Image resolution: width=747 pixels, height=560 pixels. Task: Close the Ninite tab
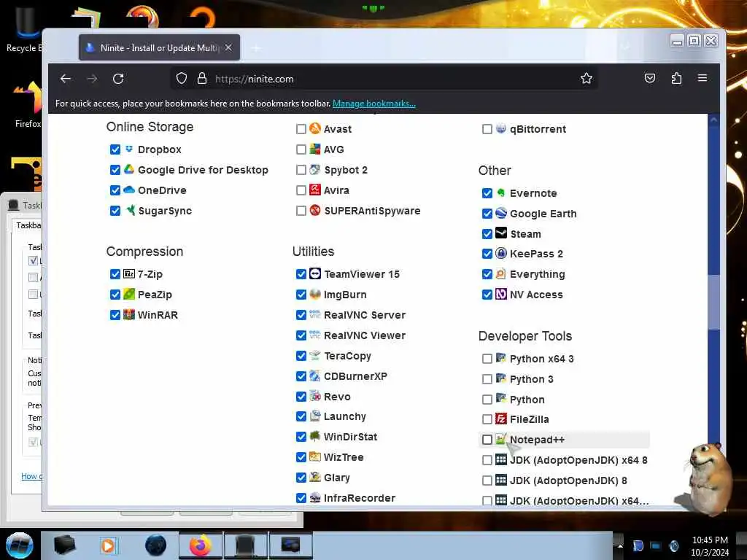(x=228, y=47)
